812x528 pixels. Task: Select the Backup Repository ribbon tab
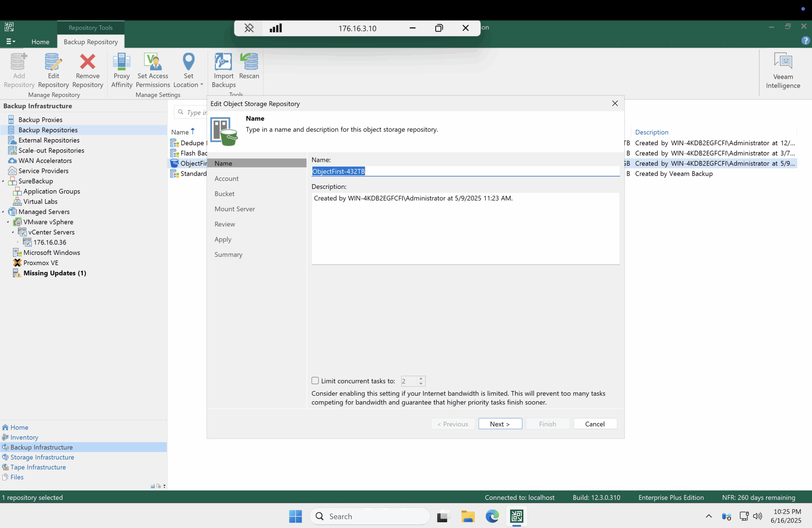91,42
